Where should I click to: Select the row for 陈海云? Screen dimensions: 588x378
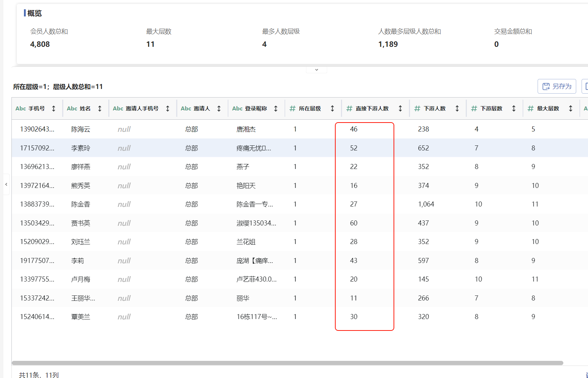pyautogui.click(x=300, y=129)
